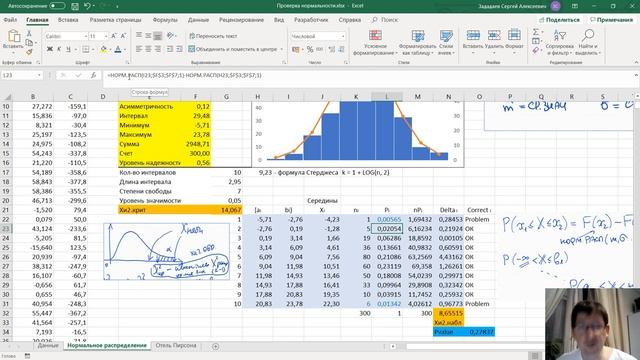Click the Name Box showing I23
640x360 pixels.
coord(22,75)
